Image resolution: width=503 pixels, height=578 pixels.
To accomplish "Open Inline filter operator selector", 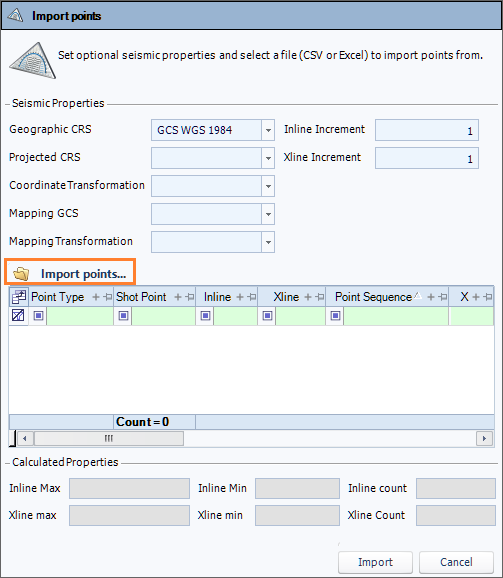I will click(206, 316).
